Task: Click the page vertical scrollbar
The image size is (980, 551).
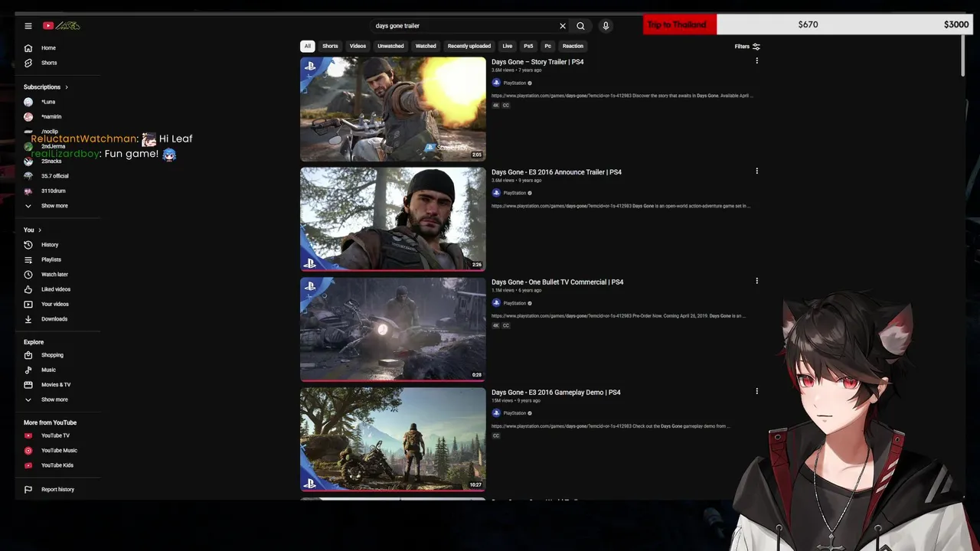Action: click(962, 55)
